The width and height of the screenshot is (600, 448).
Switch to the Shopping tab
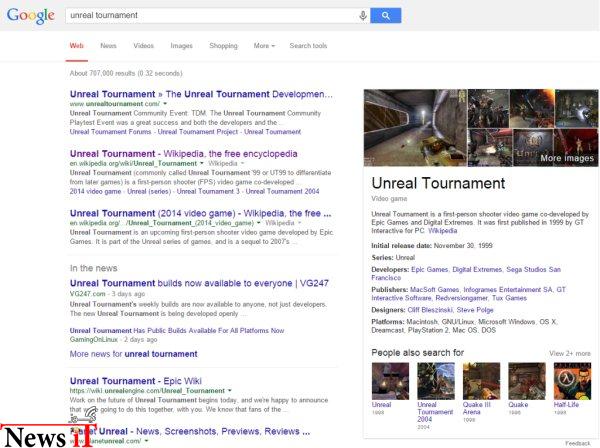click(223, 46)
